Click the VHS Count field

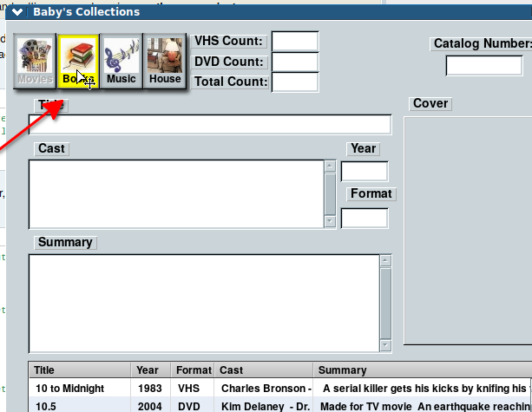[295, 41]
